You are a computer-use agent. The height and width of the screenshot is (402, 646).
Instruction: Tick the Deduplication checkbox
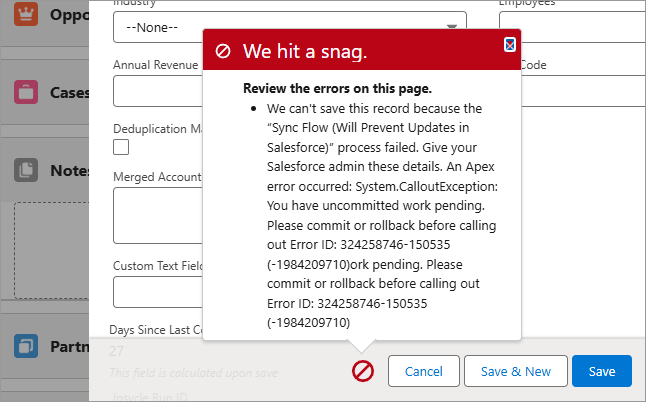[121, 147]
